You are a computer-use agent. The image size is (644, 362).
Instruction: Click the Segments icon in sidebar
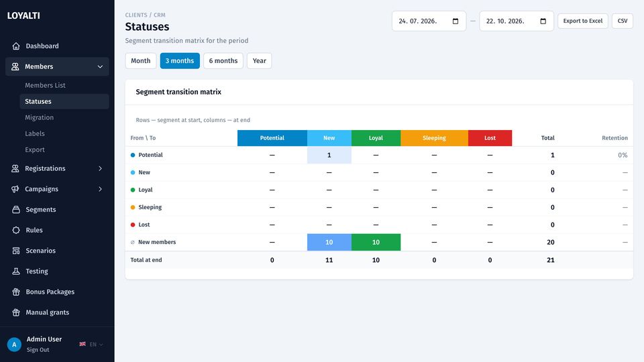tap(16, 209)
